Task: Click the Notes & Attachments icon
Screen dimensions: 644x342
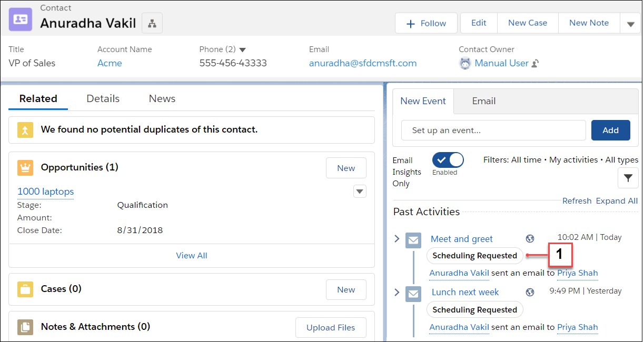Action: pyautogui.click(x=25, y=327)
